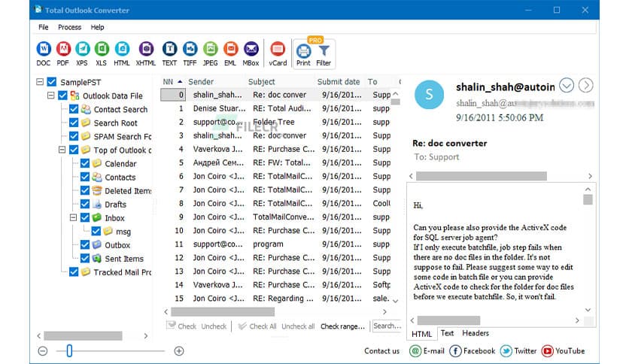
Task: Open the Filter tool
Action: [x=324, y=56]
